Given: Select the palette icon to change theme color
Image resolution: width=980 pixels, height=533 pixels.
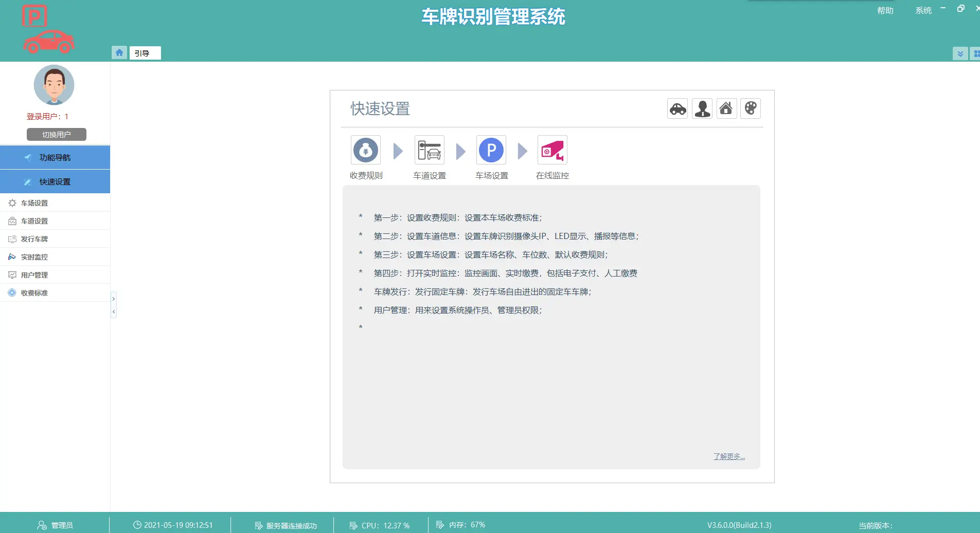Looking at the screenshot, I should (751, 108).
